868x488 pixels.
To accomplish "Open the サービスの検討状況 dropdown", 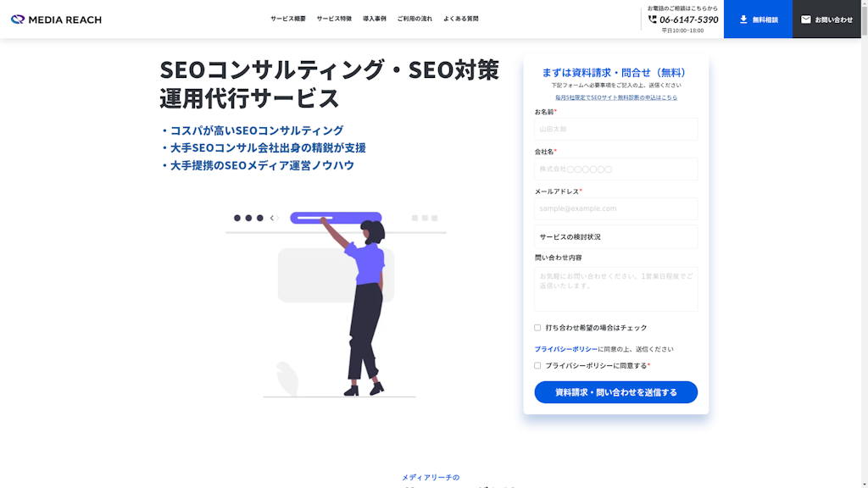I will [615, 237].
